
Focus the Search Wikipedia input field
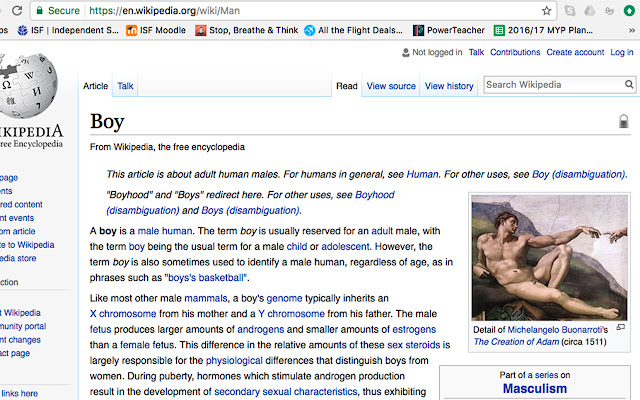tap(554, 84)
